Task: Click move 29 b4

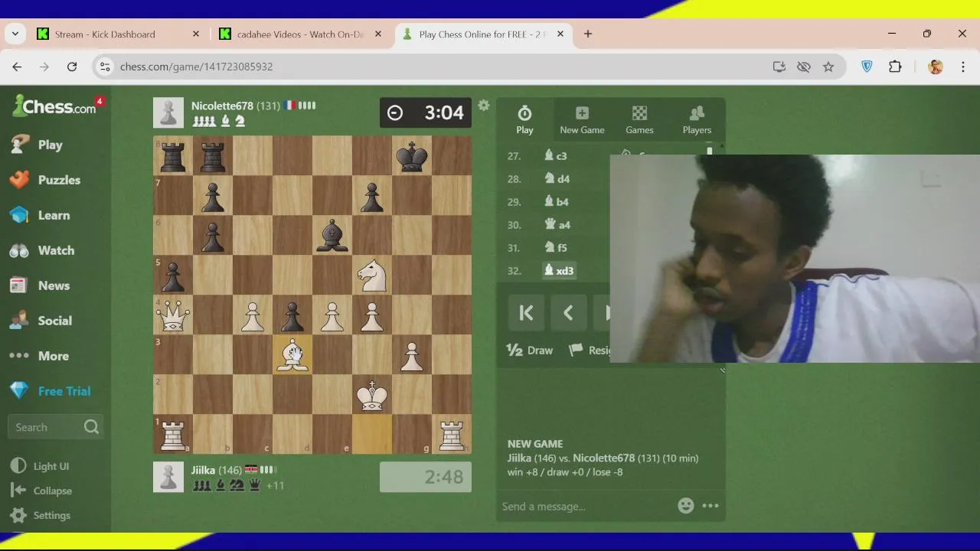Action: pos(556,201)
